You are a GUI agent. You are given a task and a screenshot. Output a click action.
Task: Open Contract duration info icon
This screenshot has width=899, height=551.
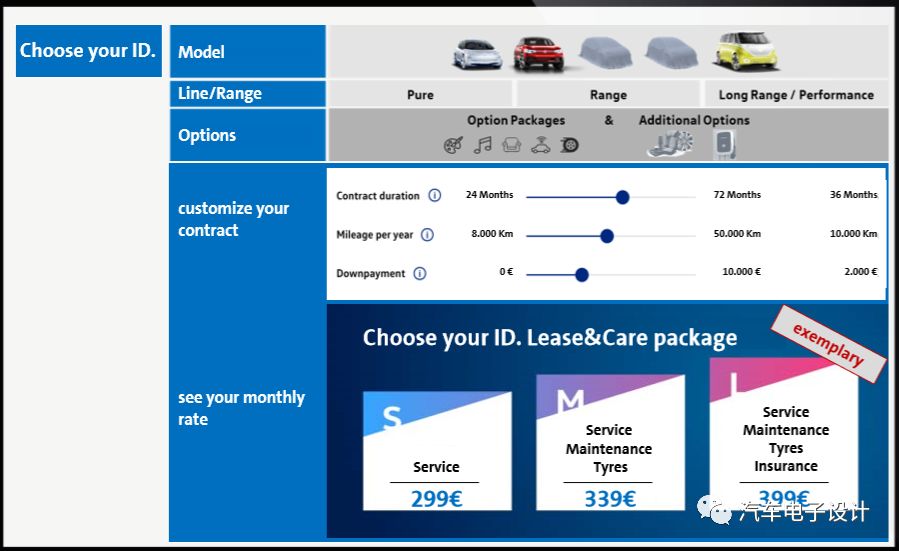pyautogui.click(x=435, y=196)
